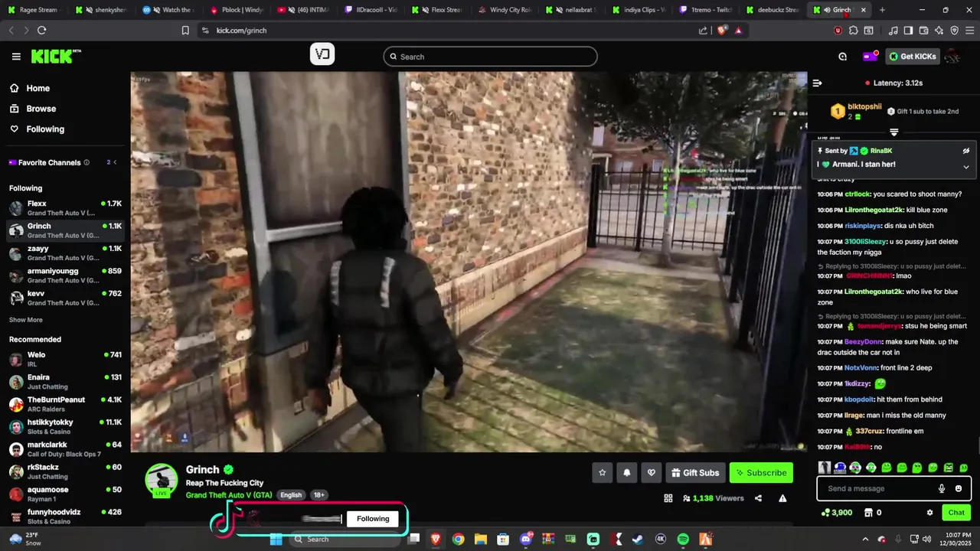Send message with Chat button
This screenshot has height=551, width=980.
(x=956, y=513)
